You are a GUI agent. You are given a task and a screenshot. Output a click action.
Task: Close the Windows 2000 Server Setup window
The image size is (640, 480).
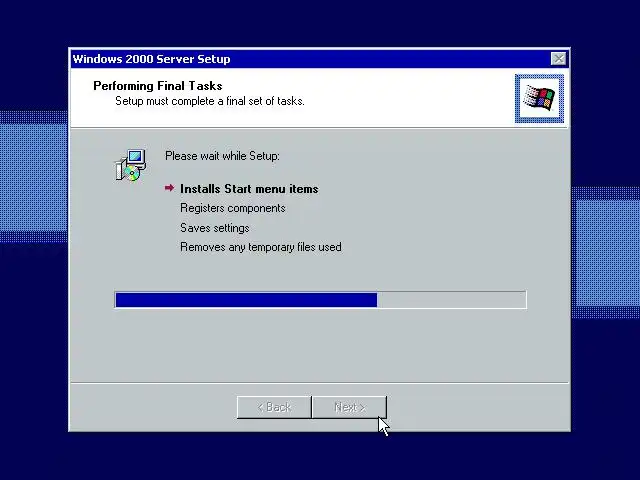pyautogui.click(x=558, y=59)
